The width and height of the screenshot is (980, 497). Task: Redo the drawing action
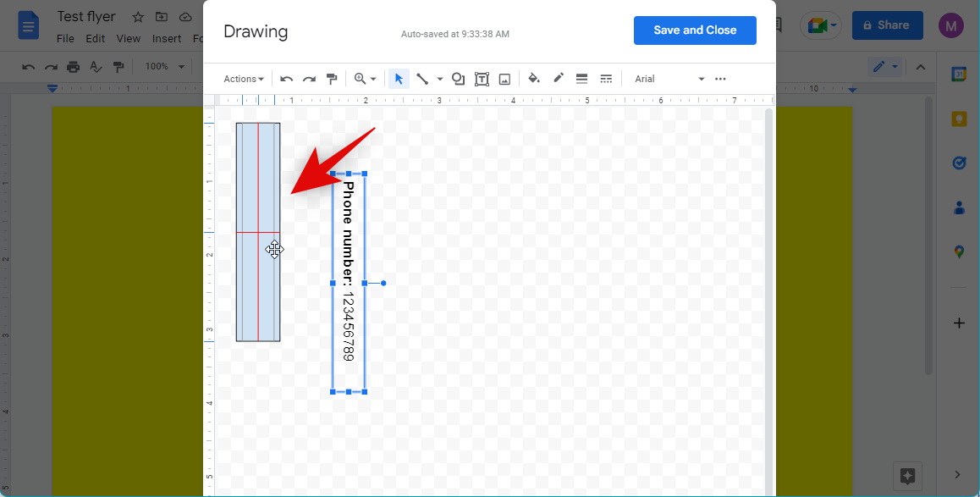coord(309,79)
